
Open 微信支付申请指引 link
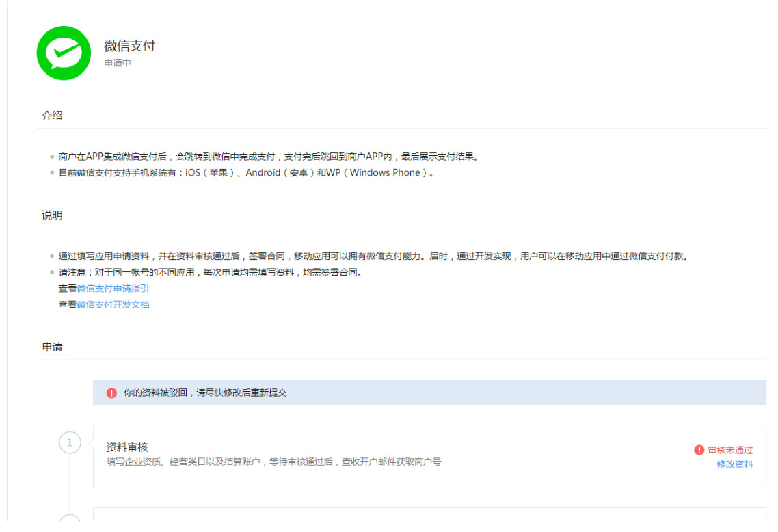pos(113,289)
